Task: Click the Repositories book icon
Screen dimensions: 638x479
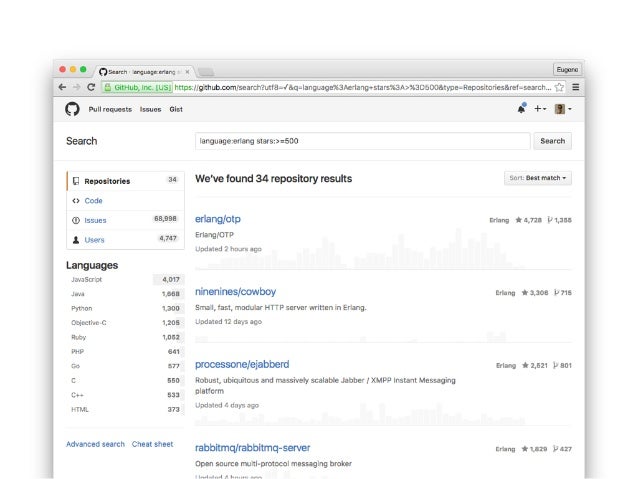Action: [x=76, y=181]
